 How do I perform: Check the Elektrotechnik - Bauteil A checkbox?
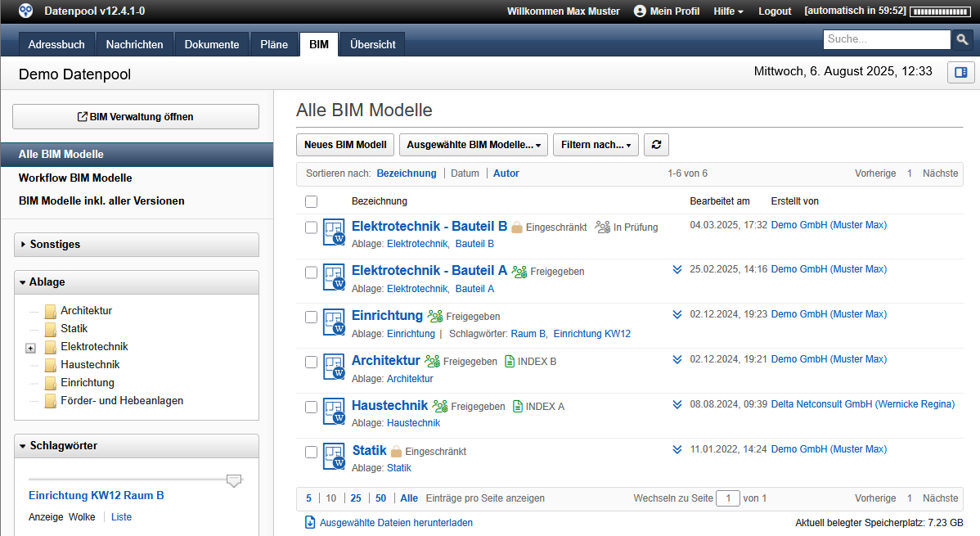tap(311, 272)
